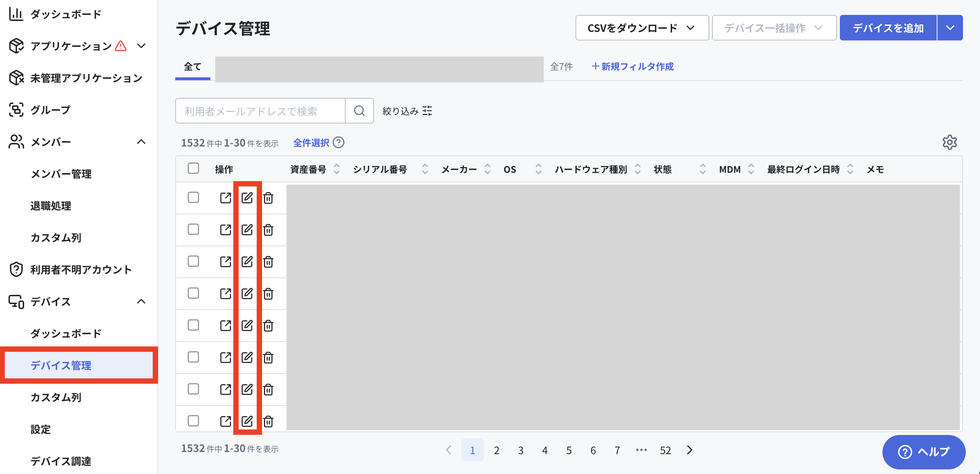Check the first device row checkbox
Image resolution: width=980 pixels, height=474 pixels.
[193, 197]
